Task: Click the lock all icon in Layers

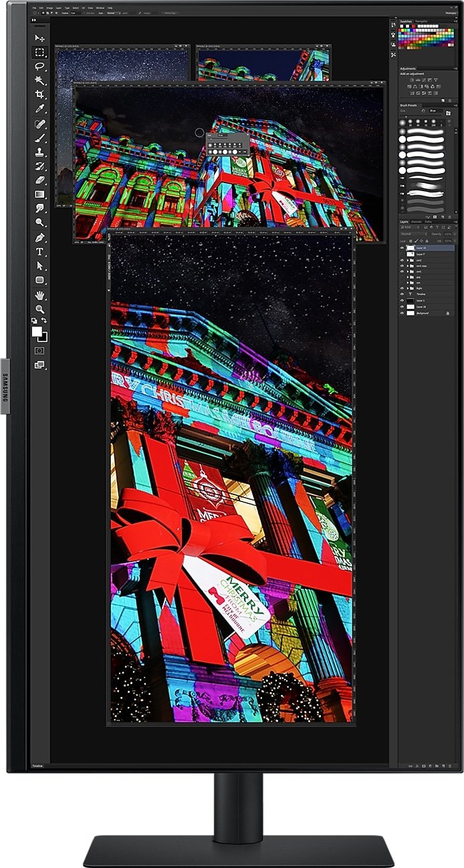Action: pyautogui.click(x=427, y=241)
